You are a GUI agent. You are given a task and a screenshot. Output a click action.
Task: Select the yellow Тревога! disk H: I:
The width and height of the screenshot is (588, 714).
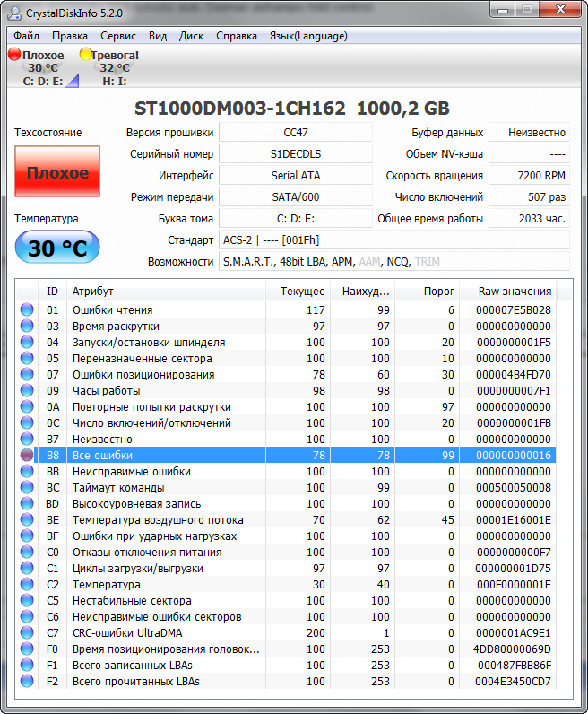(x=110, y=67)
